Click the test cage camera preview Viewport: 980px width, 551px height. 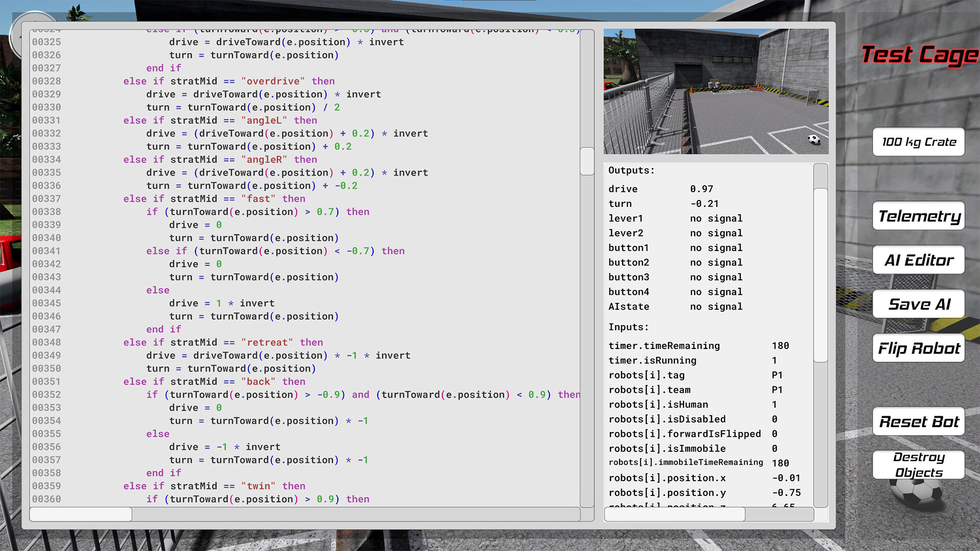pos(715,91)
